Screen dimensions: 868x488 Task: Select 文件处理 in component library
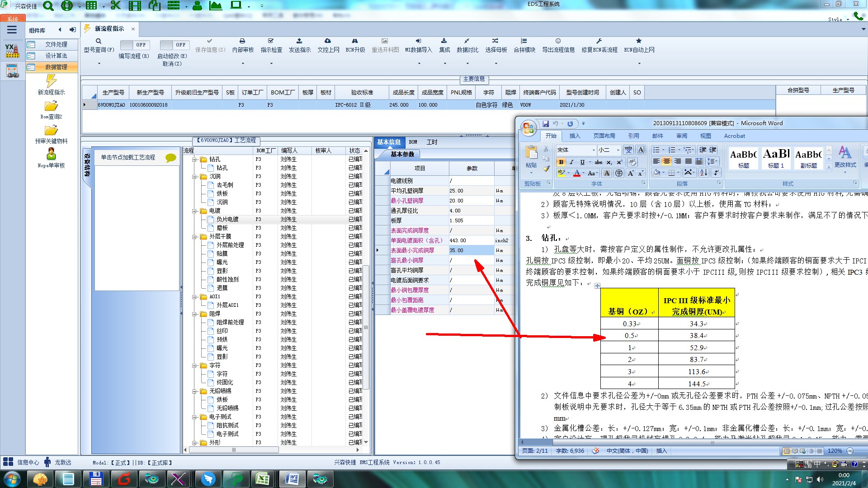point(52,44)
